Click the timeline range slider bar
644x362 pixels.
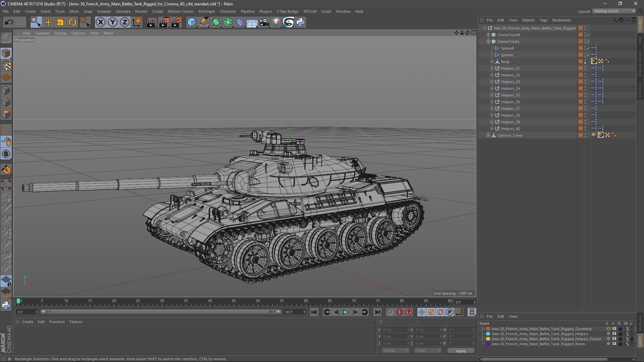tap(161, 312)
